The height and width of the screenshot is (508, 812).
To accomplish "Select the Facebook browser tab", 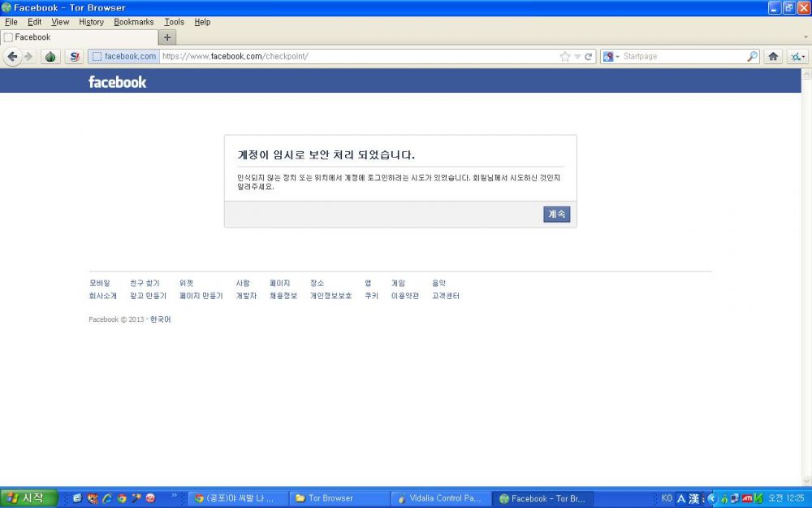I will (80, 37).
